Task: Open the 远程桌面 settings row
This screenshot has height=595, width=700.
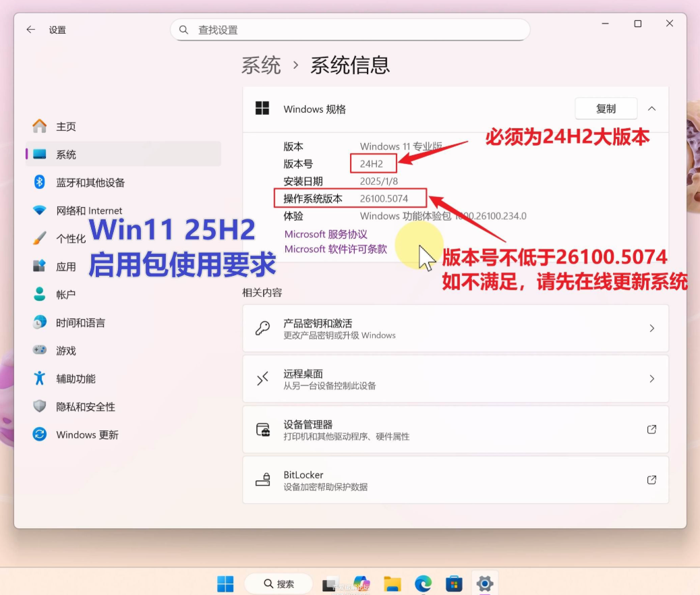Action: (455, 379)
